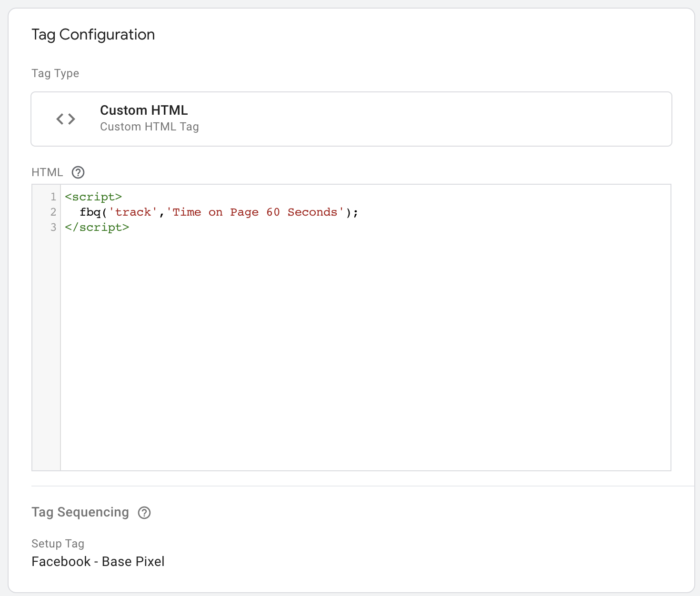
Task: Select the Custom HTML tag type card
Action: coord(351,119)
